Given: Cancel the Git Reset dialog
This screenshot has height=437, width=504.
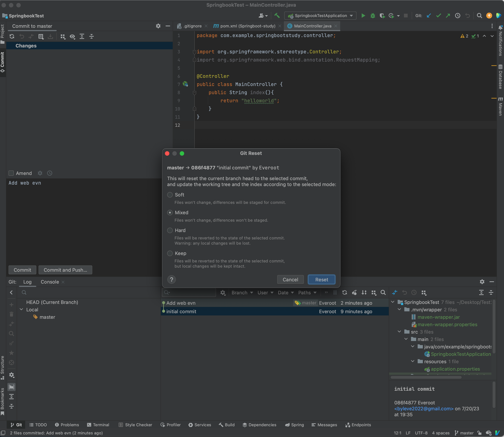Looking at the screenshot, I should [x=290, y=279].
